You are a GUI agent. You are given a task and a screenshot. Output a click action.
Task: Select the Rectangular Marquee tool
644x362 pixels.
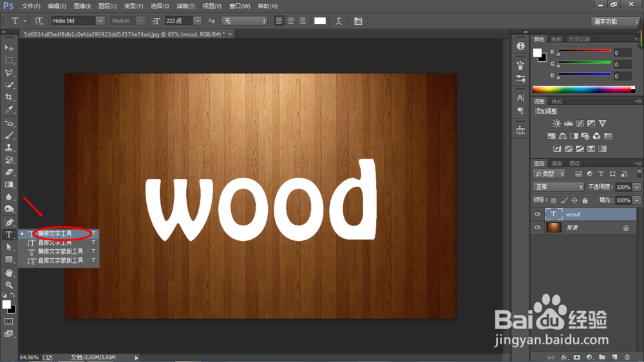click(8, 61)
